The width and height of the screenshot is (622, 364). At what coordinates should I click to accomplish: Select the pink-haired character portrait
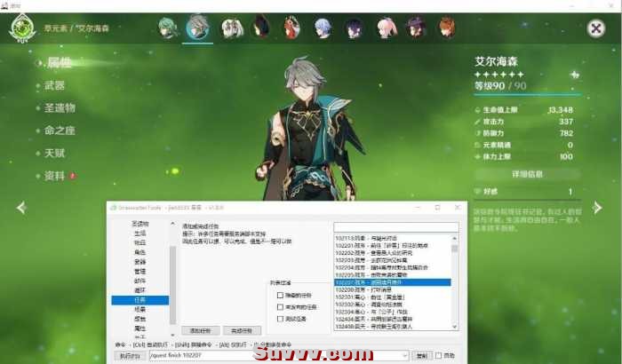(386, 28)
